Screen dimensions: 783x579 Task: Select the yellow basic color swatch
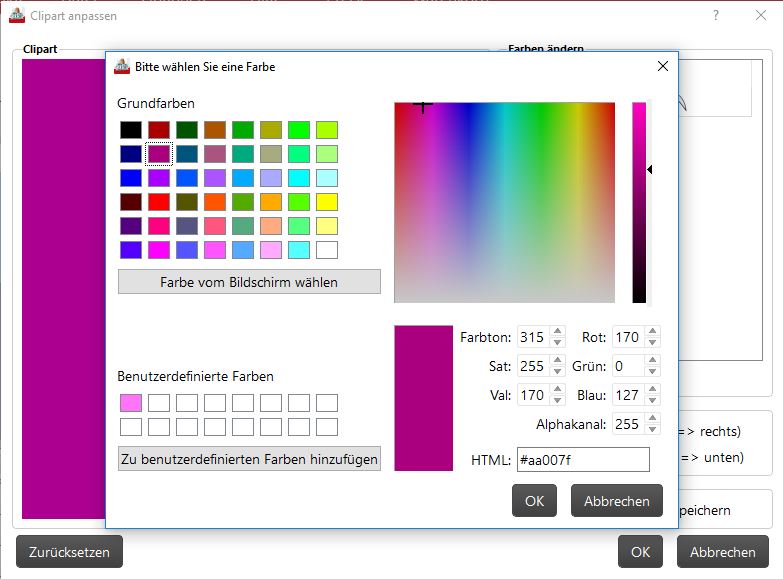(327, 202)
